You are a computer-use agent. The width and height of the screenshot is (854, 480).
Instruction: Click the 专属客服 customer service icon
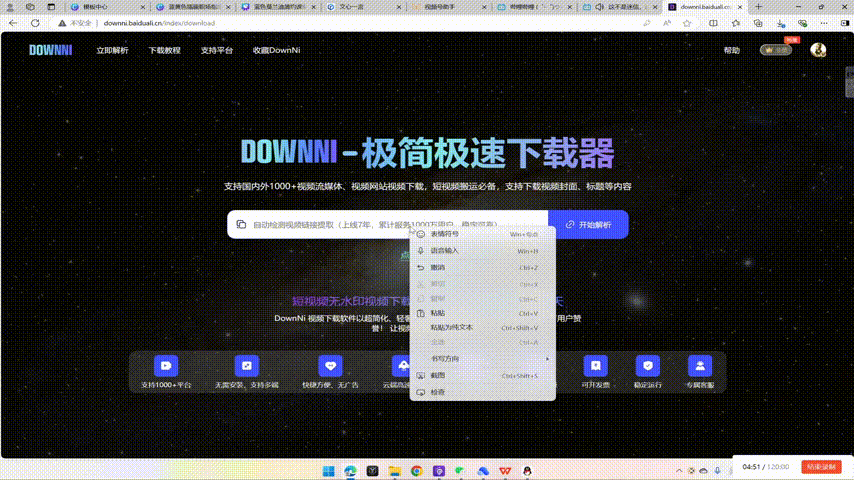coord(700,365)
